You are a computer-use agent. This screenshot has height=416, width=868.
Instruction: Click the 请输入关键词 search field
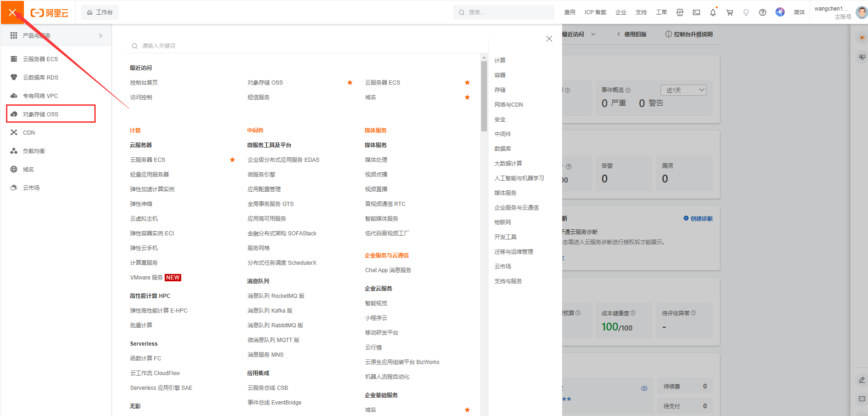(x=304, y=46)
